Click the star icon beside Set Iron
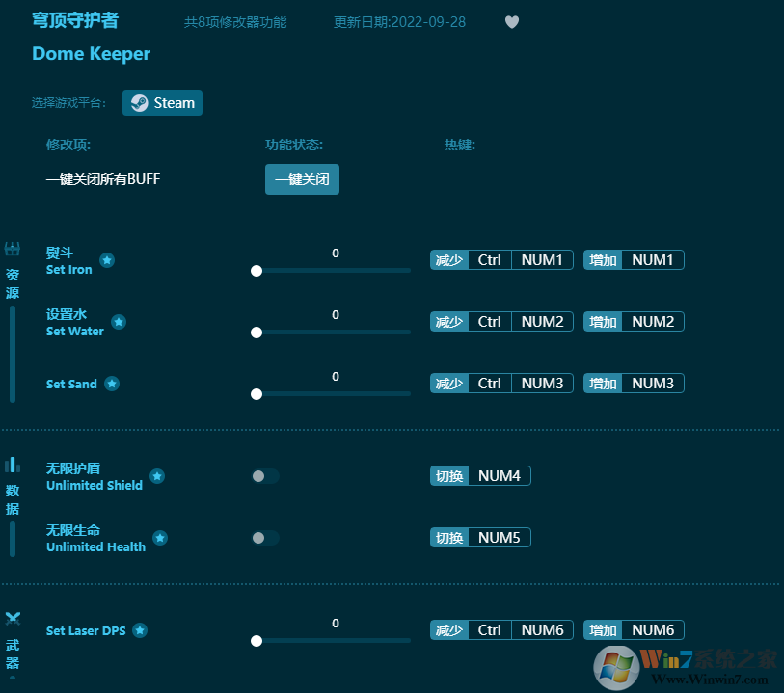Image resolution: width=784 pixels, height=693 pixels. [106, 260]
